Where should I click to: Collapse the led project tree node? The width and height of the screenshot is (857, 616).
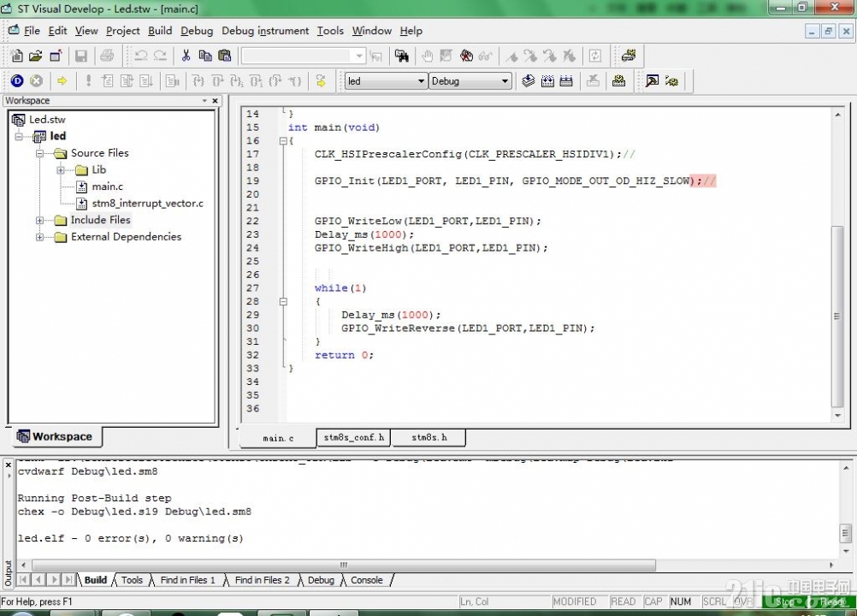[19, 136]
